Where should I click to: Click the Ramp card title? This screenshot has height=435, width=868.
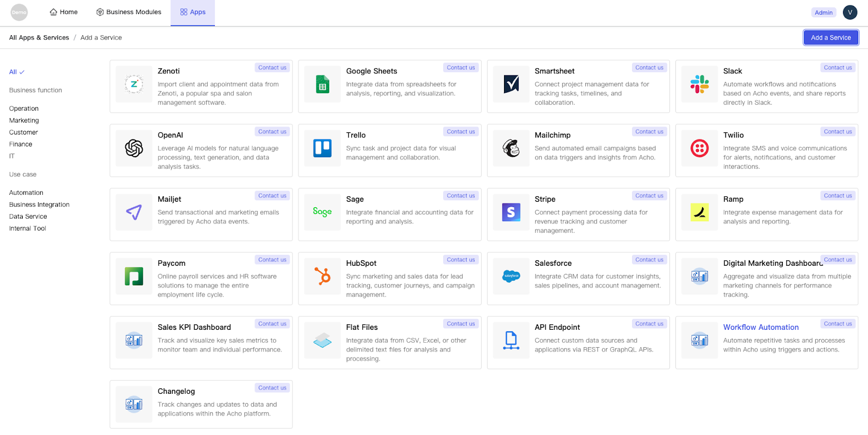pos(733,199)
